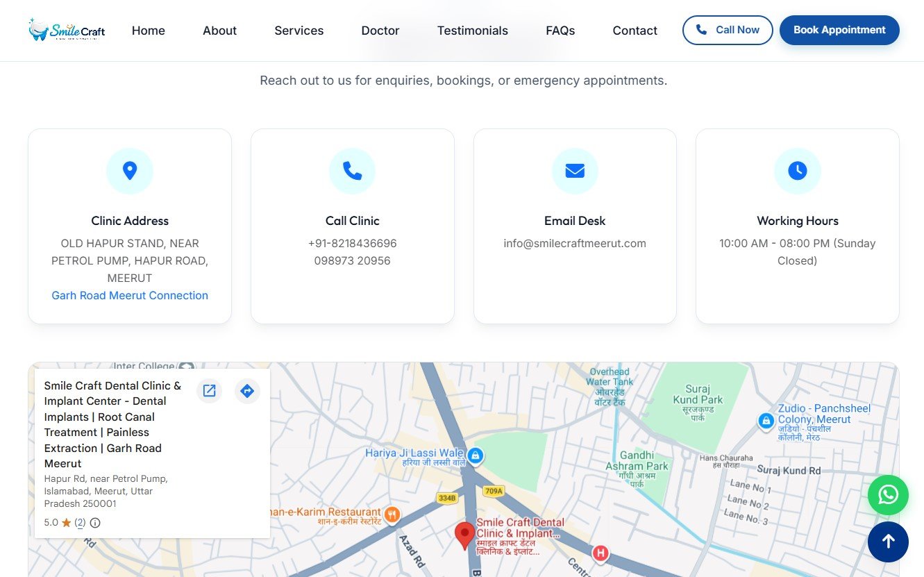Click the Smile Craft Dental Clinic map title
The width and height of the screenshot is (924, 577).
112,424
